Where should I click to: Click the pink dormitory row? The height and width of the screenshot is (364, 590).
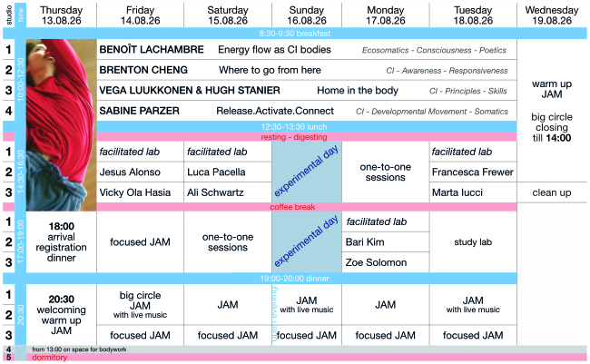(295, 358)
